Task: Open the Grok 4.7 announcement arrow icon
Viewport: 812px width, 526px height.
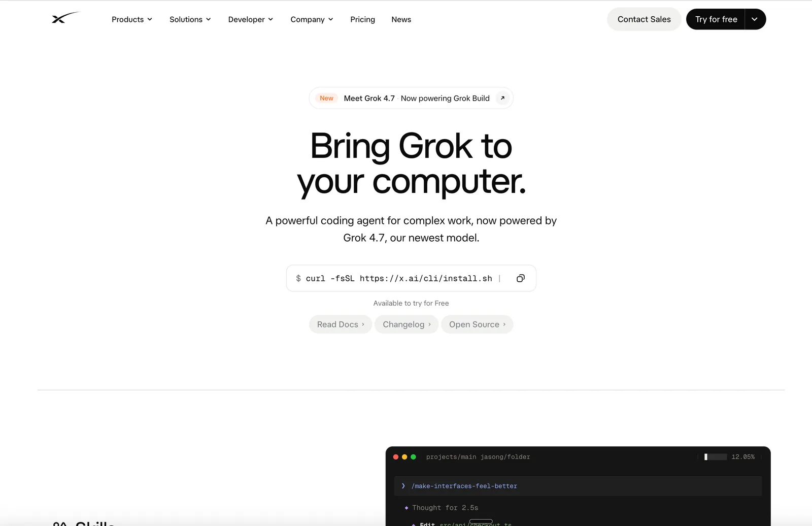Action: (502, 98)
